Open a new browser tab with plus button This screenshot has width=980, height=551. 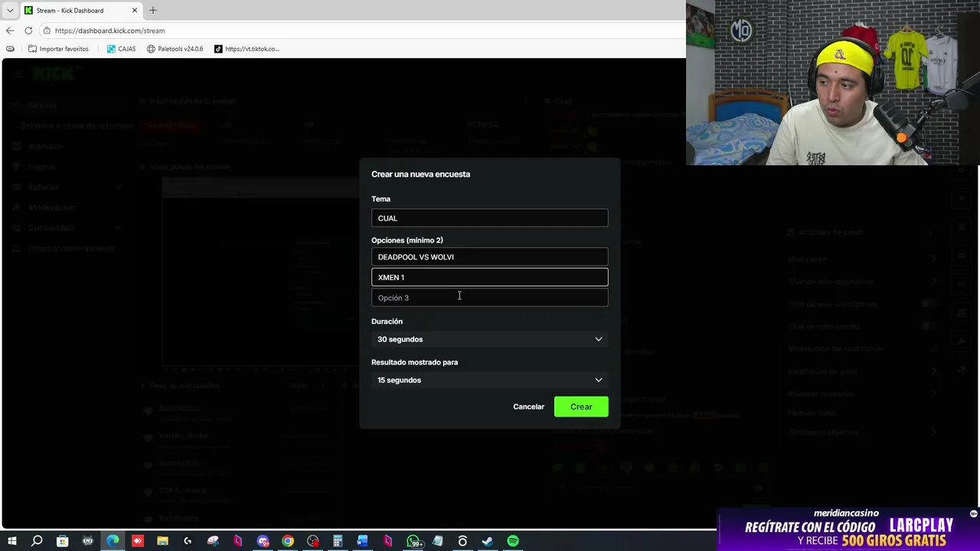(x=152, y=11)
